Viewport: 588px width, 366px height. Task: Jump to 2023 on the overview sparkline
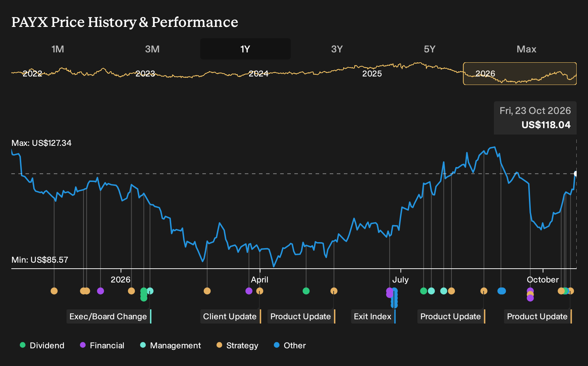click(x=145, y=74)
